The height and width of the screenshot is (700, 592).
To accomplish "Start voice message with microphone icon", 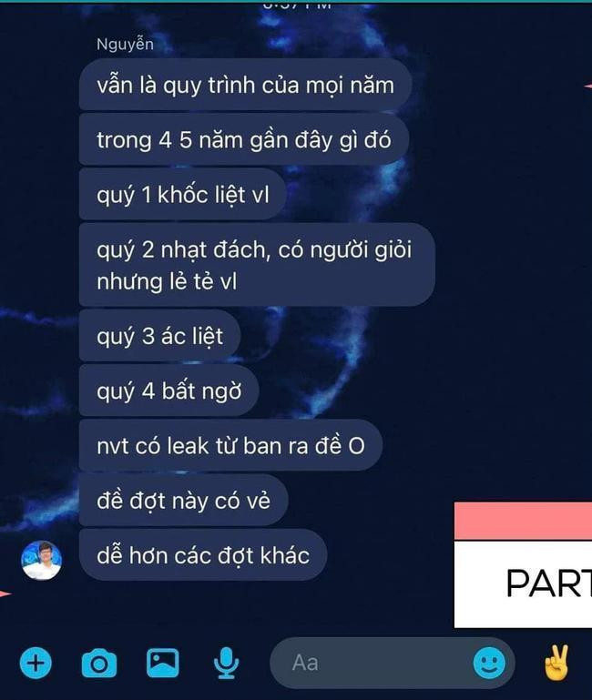I will coord(226,663).
